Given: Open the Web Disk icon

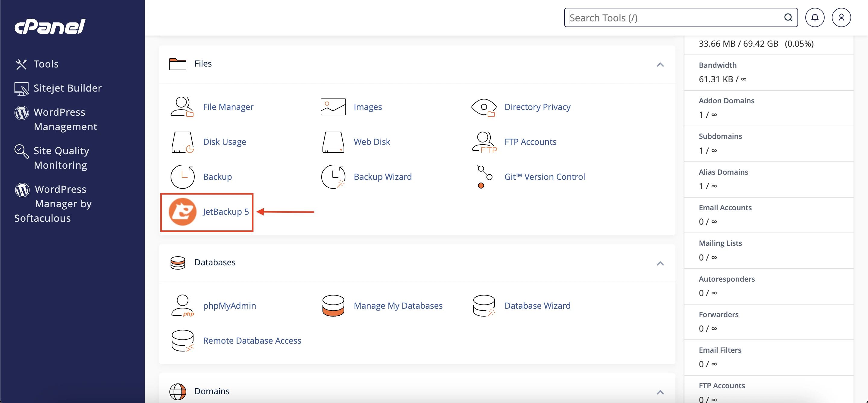Looking at the screenshot, I should [333, 142].
